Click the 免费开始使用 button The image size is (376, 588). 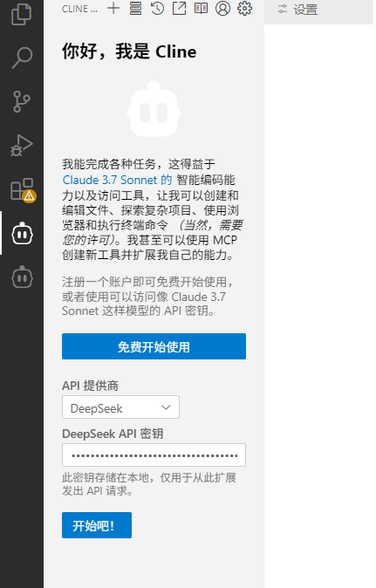(x=154, y=346)
